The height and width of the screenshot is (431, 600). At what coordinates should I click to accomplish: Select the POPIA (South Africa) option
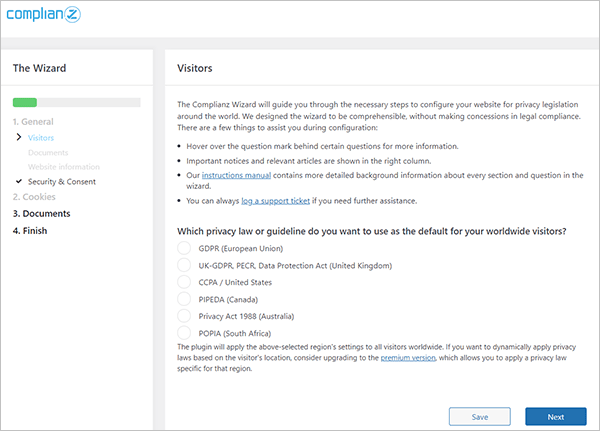(x=184, y=331)
